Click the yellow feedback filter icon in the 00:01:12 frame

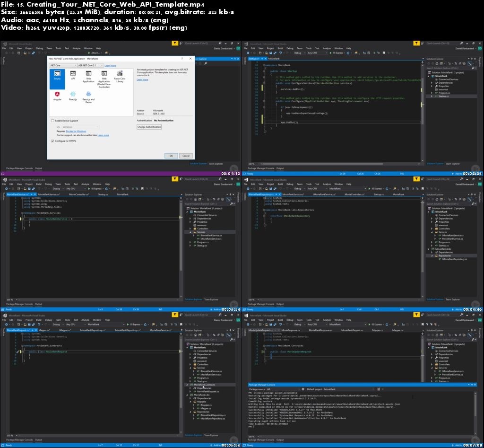[x=175, y=43]
